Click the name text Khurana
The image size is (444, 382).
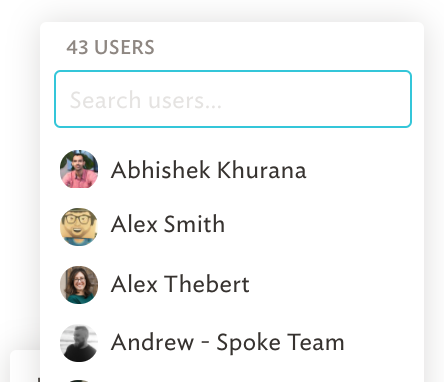tap(262, 170)
